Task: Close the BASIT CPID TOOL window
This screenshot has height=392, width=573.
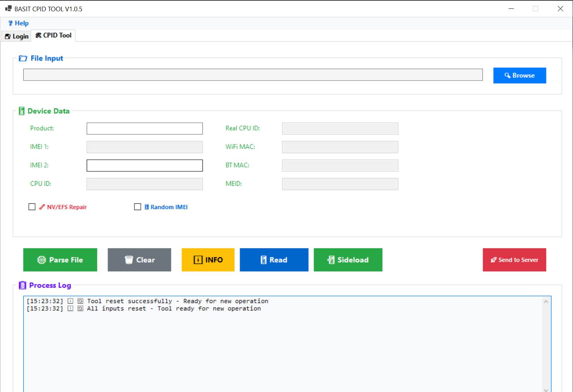Action: (x=560, y=9)
